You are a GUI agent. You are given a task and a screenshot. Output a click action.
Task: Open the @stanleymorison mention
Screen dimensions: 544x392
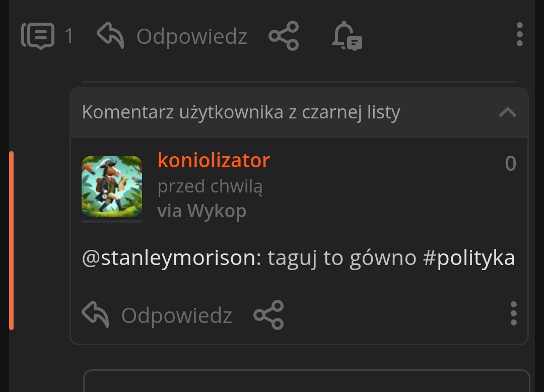[169, 258]
